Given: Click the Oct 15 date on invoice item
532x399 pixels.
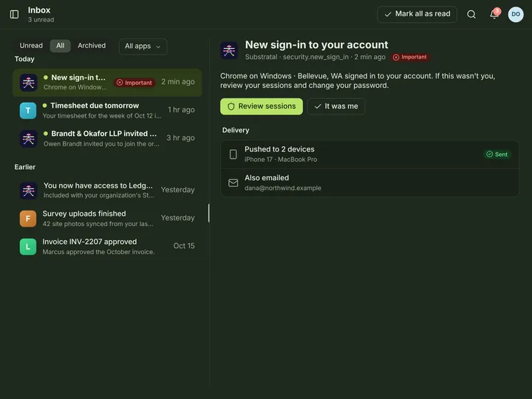Looking at the screenshot, I should 184,246.
